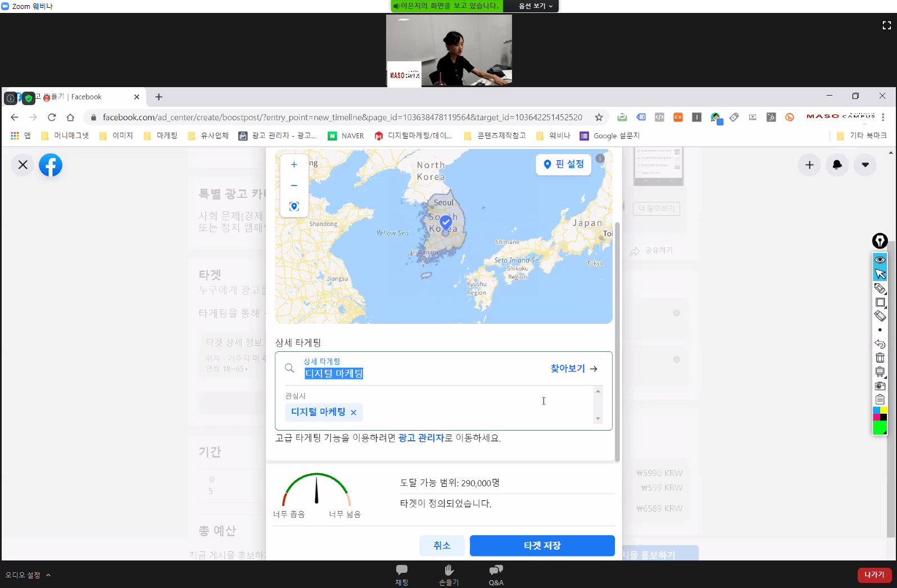This screenshot has width=897, height=588.
Task: Zoom out on the map
Action: click(294, 186)
